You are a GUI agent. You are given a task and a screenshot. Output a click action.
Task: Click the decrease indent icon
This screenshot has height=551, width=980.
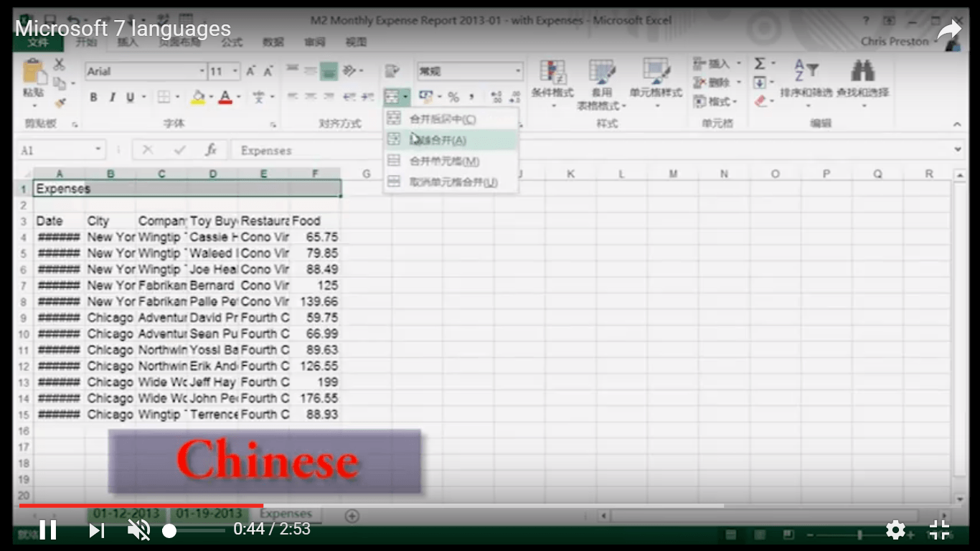[x=349, y=97]
